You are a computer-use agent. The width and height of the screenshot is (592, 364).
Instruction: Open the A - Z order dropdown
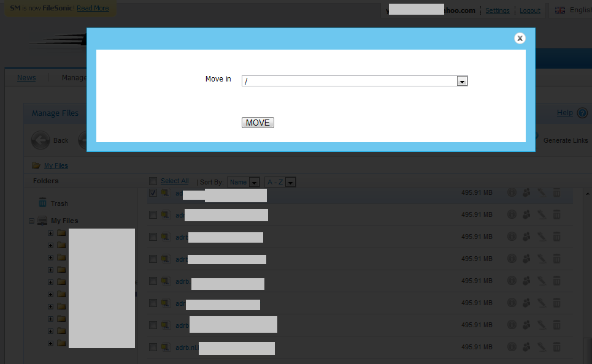click(280, 182)
